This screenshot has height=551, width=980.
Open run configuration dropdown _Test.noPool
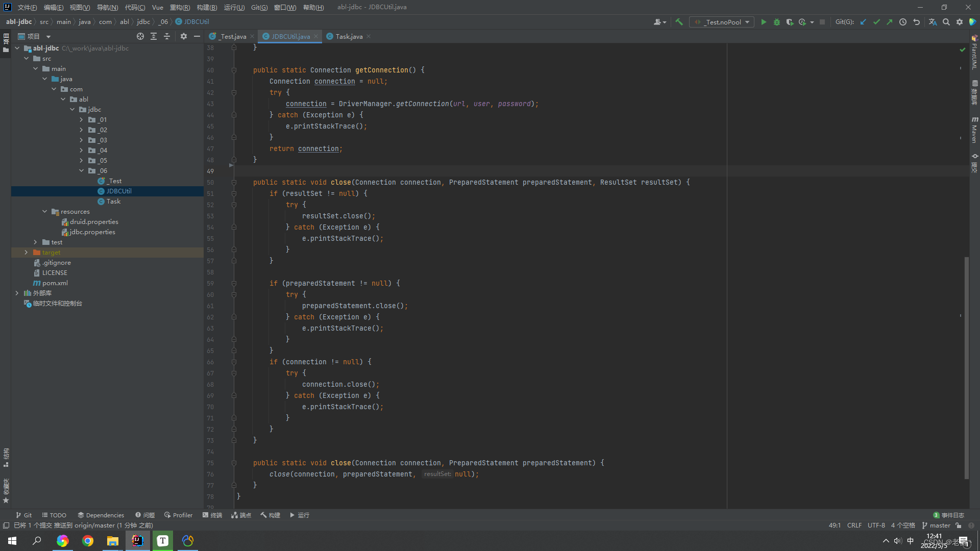click(x=722, y=22)
